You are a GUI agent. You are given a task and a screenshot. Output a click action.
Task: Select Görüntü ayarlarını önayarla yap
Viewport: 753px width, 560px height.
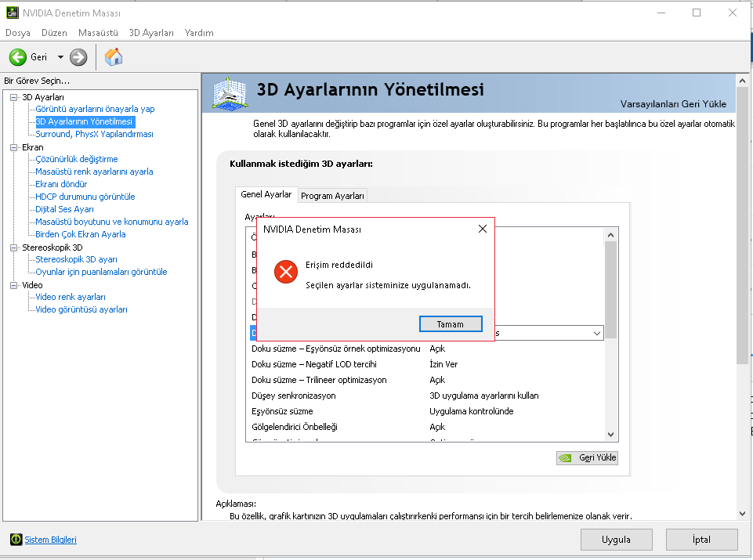pyautogui.click(x=95, y=109)
